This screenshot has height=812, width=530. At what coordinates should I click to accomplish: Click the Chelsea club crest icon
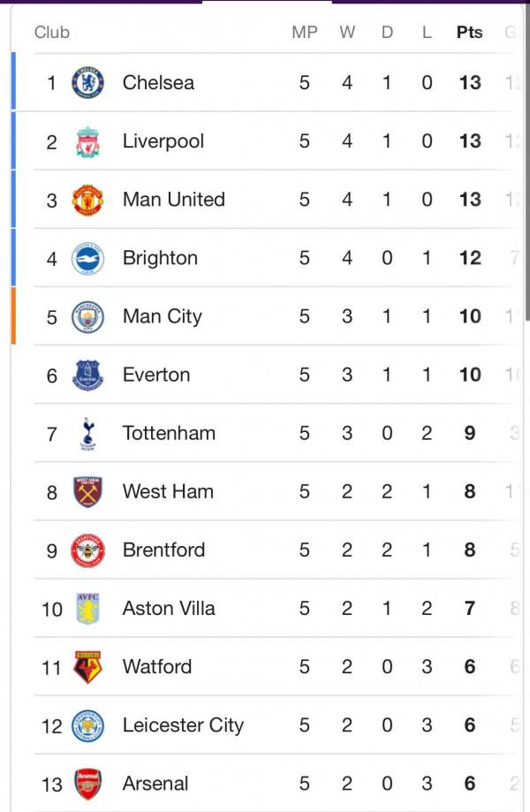[87, 83]
